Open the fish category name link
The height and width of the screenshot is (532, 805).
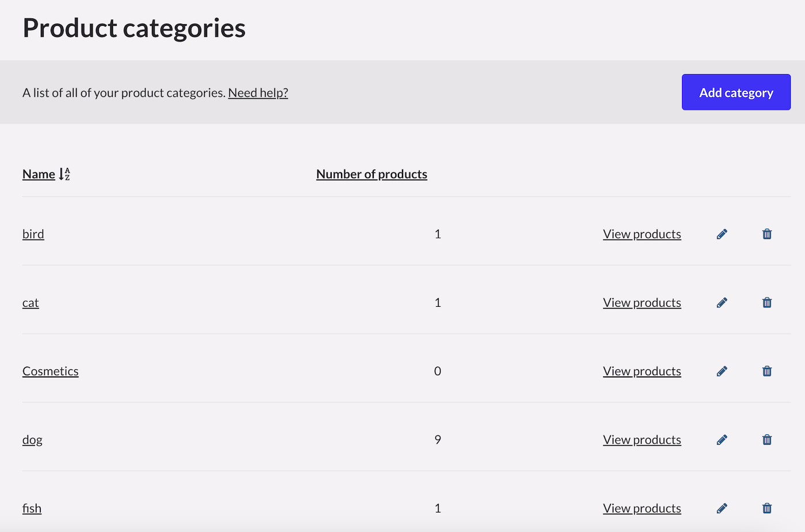[x=31, y=508]
